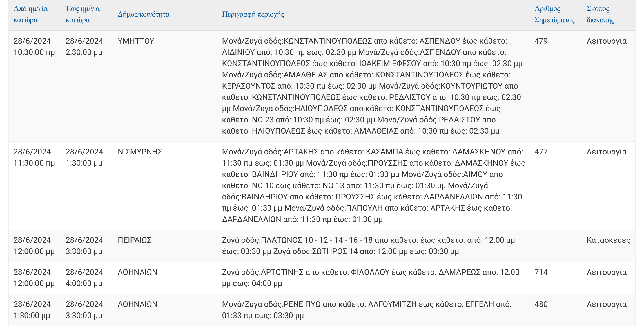This screenshot has height=326, width=644.
Task: Click Λειτουργία purpose in ΥΜΗΤΤΟΥ row
Action: coord(607,41)
